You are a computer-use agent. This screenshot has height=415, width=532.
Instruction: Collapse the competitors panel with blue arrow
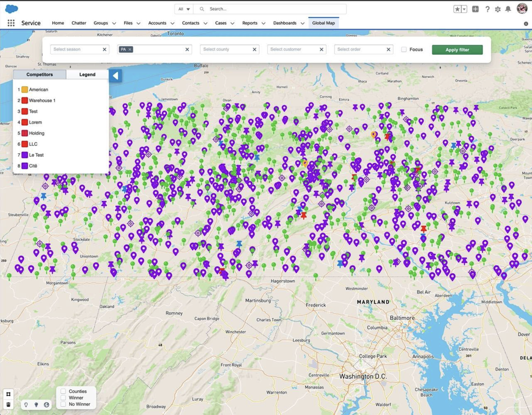pos(116,76)
